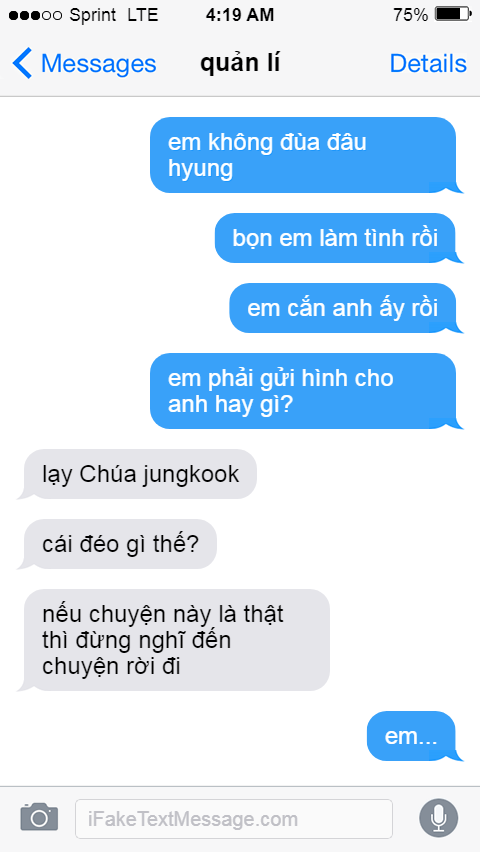The image size is (480, 852).
Task: Tap the 75% battery percentage text
Action: pyautogui.click(x=411, y=15)
